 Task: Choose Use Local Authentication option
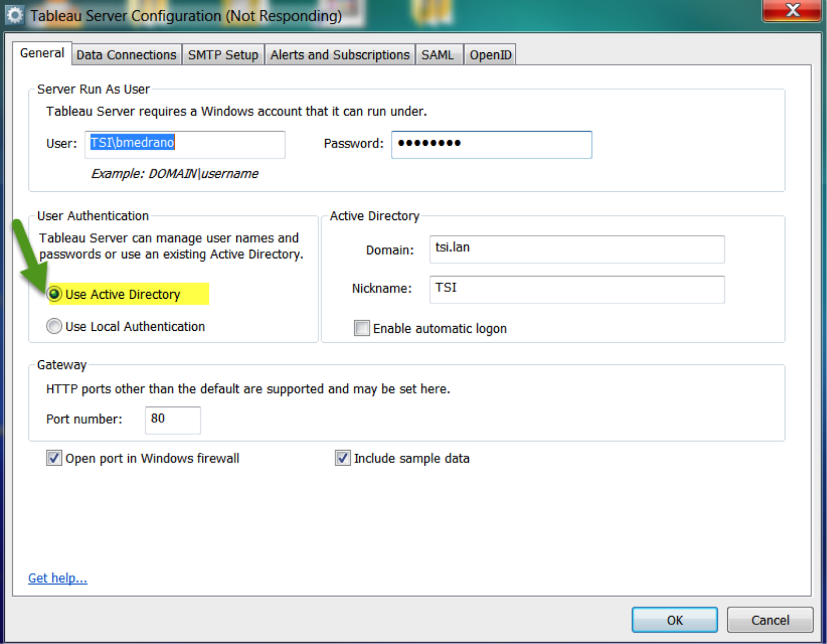[54, 326]
